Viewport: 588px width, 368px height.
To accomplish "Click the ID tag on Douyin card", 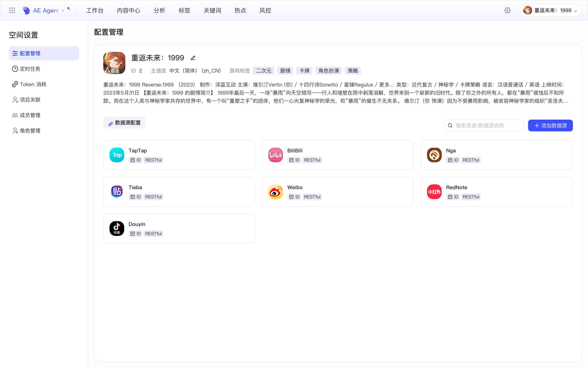I will pyautogui.click(x=136, y=234).
